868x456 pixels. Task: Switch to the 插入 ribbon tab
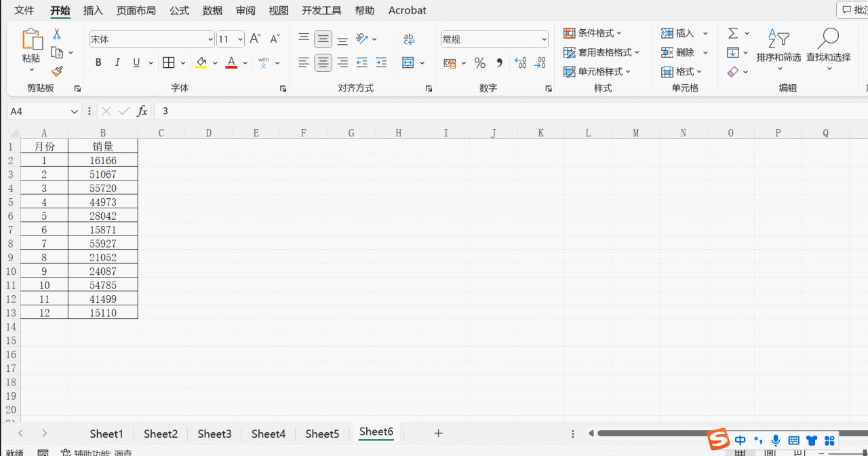coord(93,10)
